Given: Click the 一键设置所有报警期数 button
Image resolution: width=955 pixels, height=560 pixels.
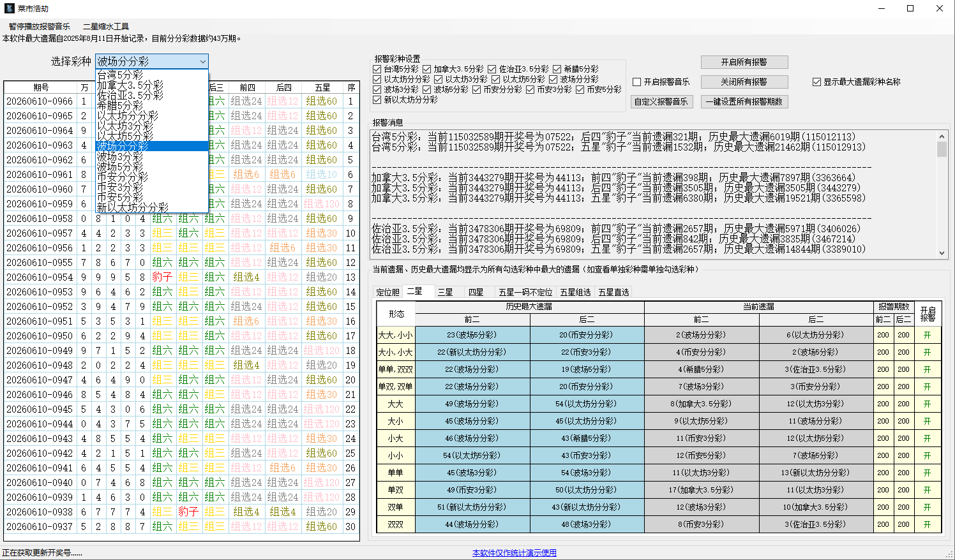Looking at the screenshot, I should (744, 101).
